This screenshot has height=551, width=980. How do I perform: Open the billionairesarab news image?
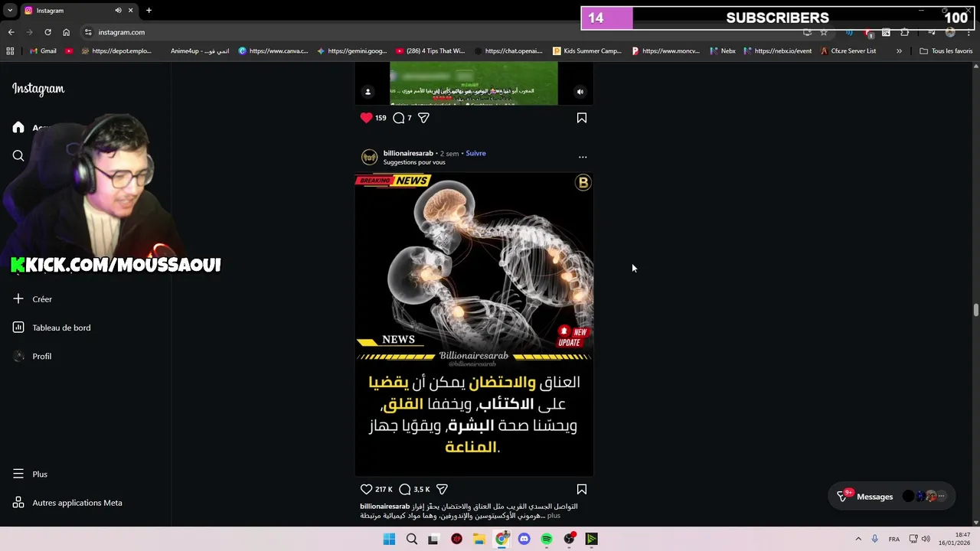[474, 325]
